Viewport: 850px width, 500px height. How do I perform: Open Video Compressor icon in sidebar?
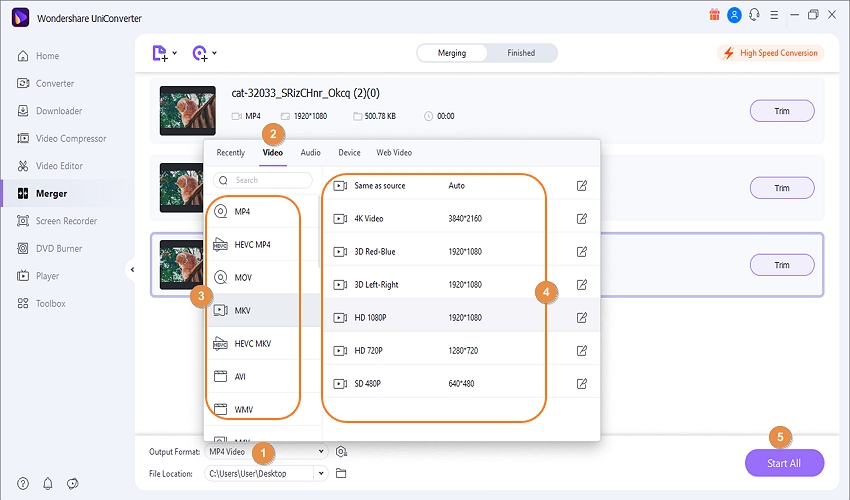(x=23, y=138)
